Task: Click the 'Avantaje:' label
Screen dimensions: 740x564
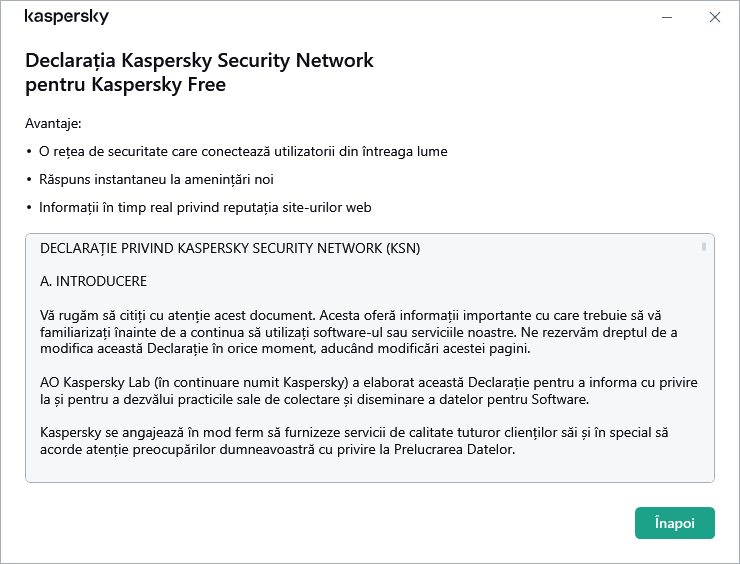Action: pos(53,124)
